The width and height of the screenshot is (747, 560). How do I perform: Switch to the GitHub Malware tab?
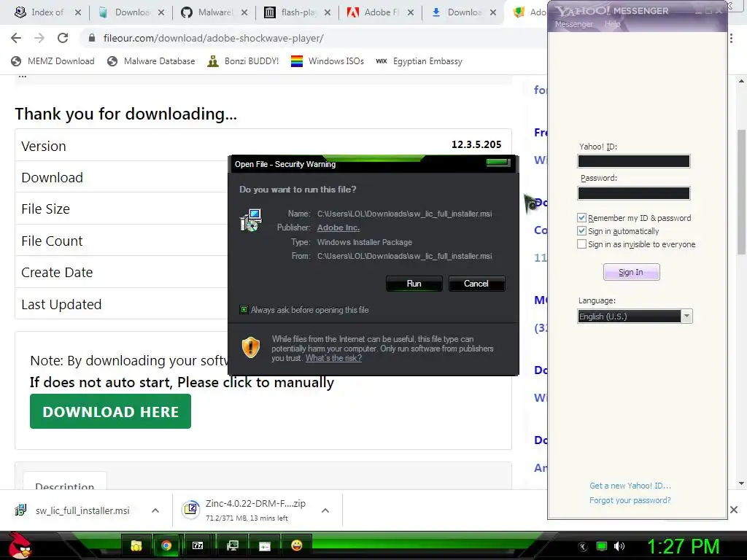208,12
